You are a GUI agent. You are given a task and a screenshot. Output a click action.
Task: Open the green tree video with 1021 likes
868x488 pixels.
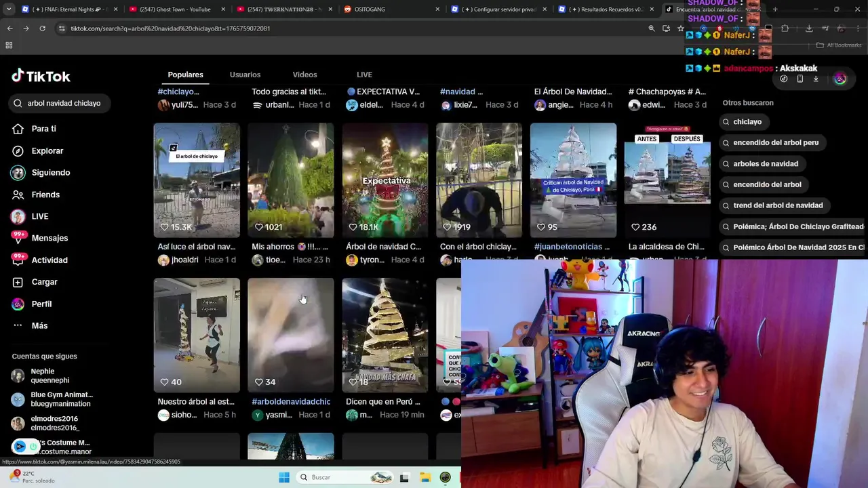click(x=291, y=180)
